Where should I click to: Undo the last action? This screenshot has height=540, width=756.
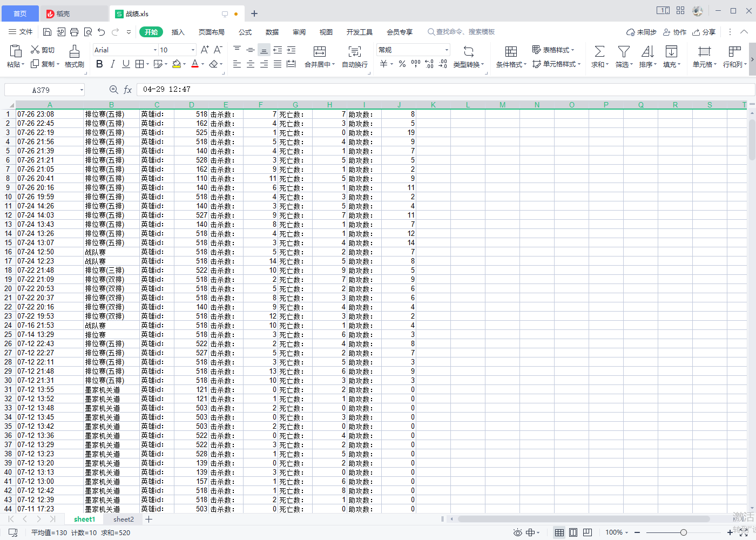101,32
